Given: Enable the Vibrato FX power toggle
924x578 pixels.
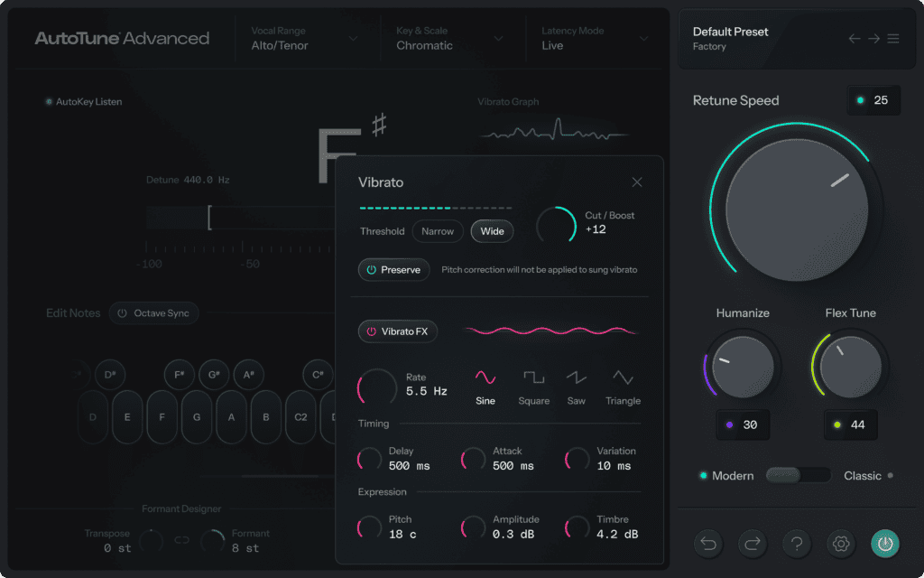Looking at the screenshot, I should tap(398, 331).
